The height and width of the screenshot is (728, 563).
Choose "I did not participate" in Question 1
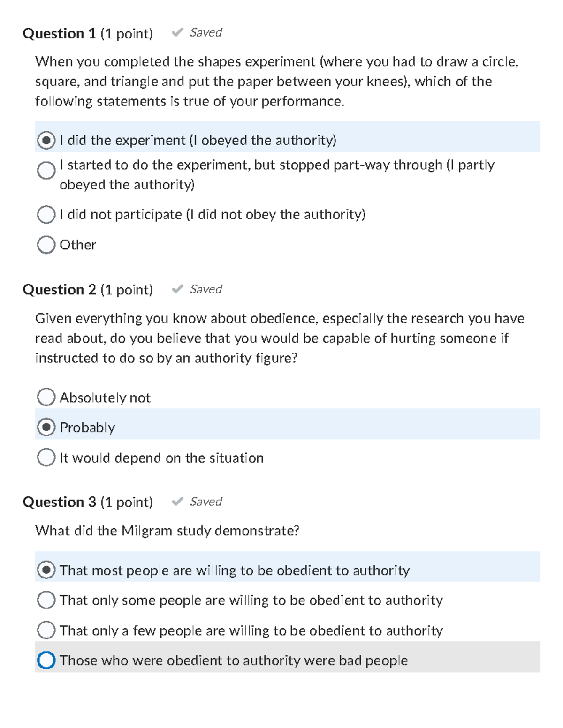click(x=46, y=215)
